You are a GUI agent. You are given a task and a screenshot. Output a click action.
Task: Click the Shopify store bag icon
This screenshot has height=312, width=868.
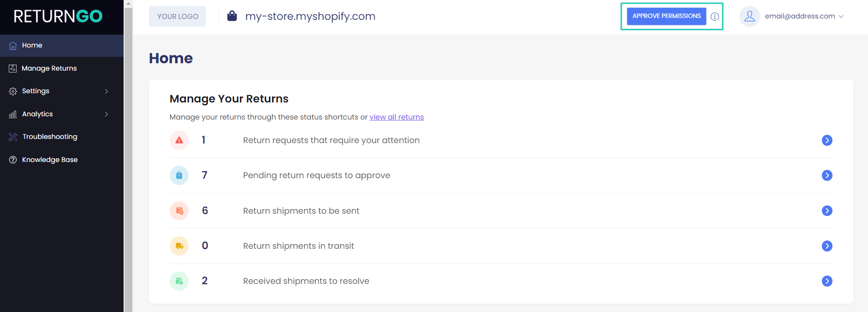[x=232, y=16]
